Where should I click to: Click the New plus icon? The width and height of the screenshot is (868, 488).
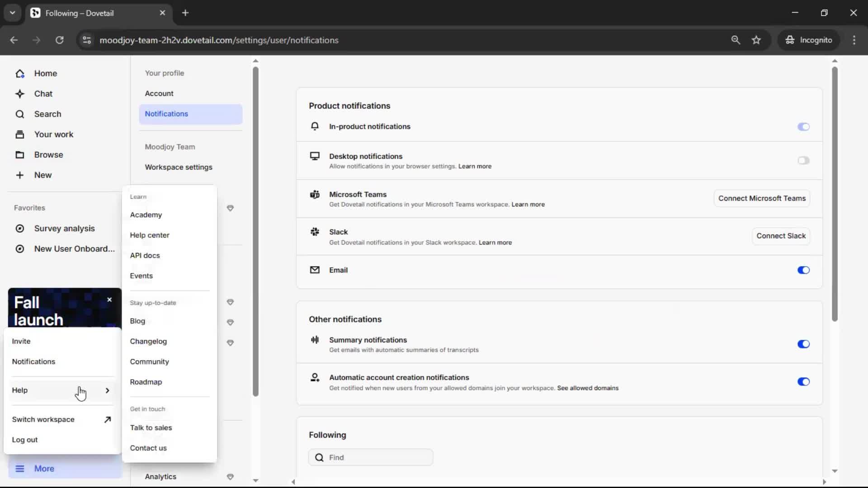[x=20, y=175]
